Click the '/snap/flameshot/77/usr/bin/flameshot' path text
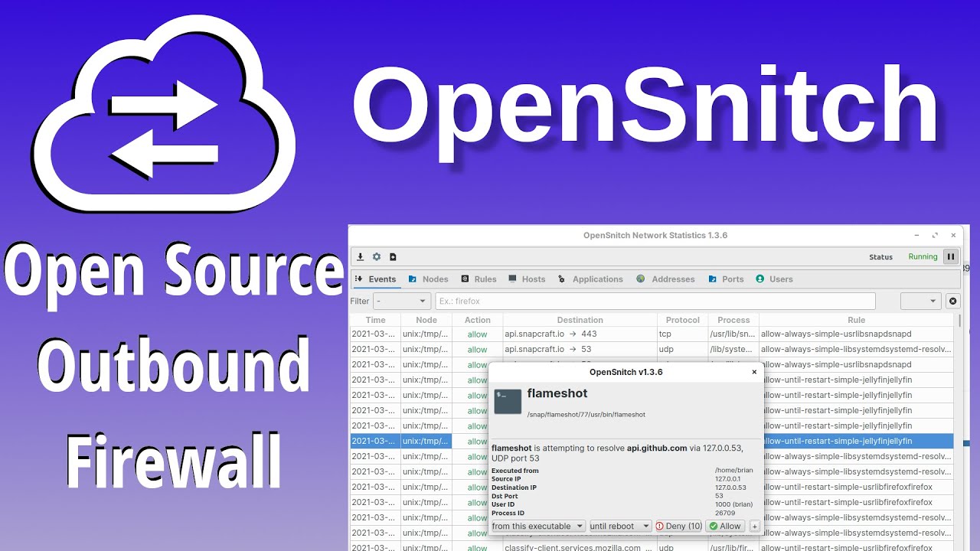 586,415
